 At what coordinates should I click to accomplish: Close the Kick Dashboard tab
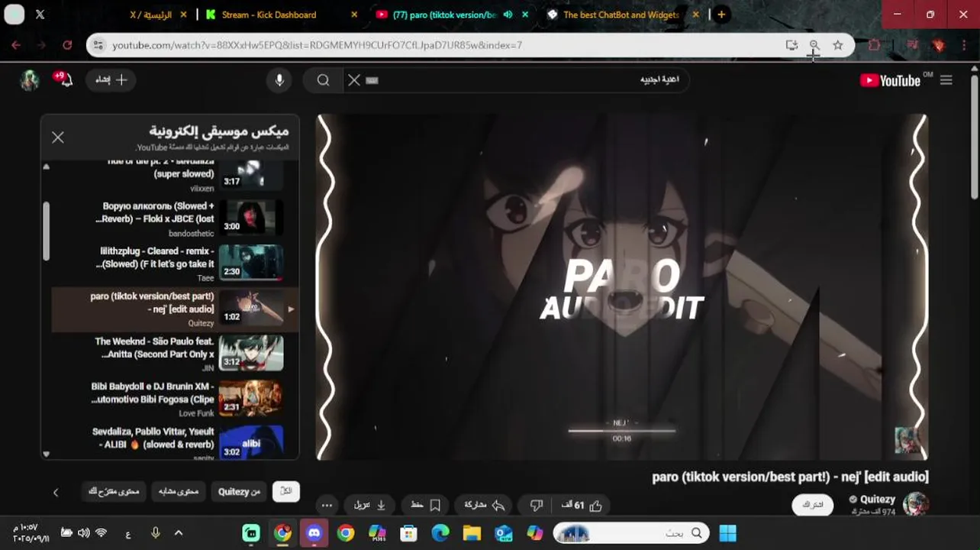tap(354, 15)
